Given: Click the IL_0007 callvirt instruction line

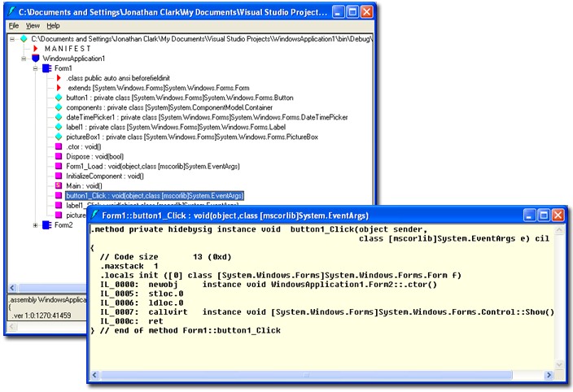Looking at the screenshot, I should tap(327, 312).
